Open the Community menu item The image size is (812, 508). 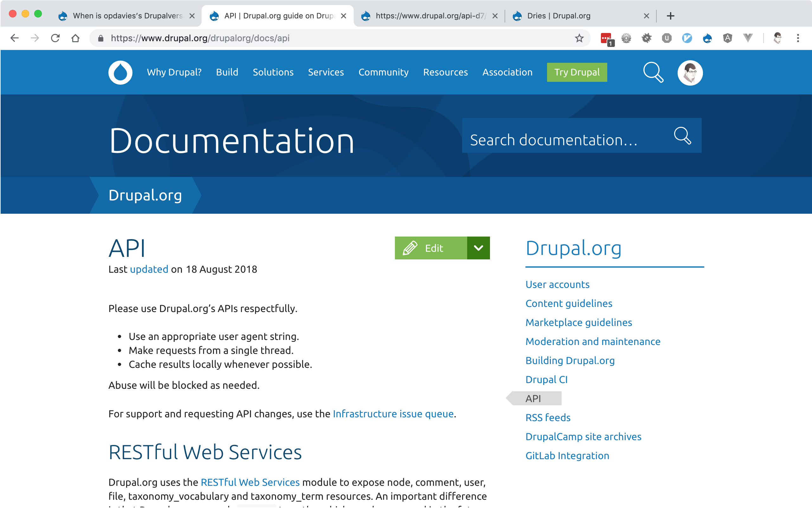[383, 72]
